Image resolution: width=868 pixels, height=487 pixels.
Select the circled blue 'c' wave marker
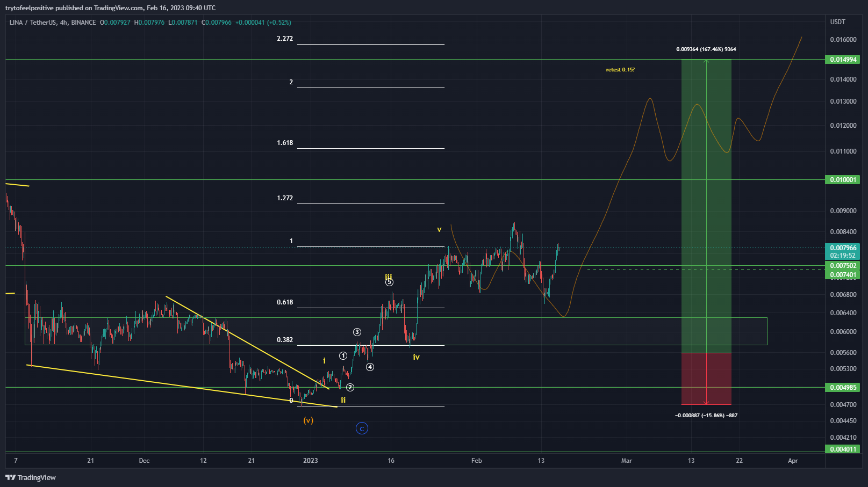point(362,428)
